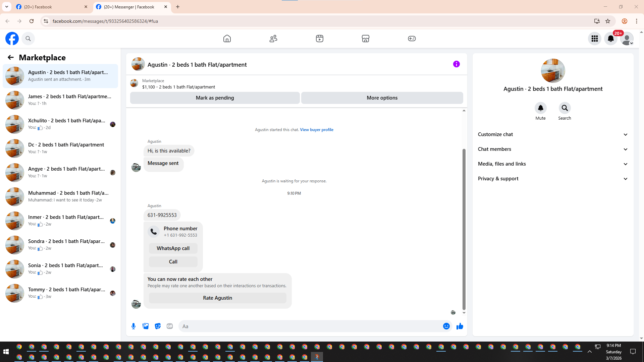Close the Messenger browser tab

coord(166,7)
